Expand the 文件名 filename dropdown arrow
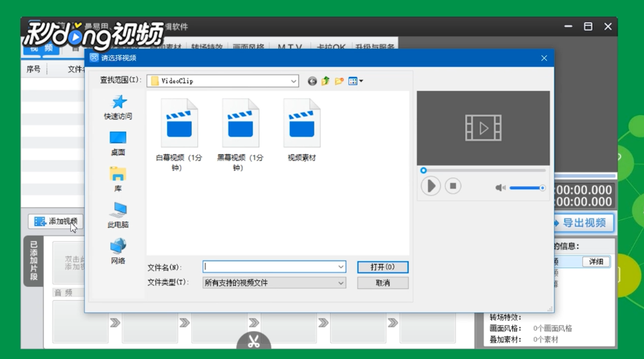644x359 pixels. (x=341, y=267)
